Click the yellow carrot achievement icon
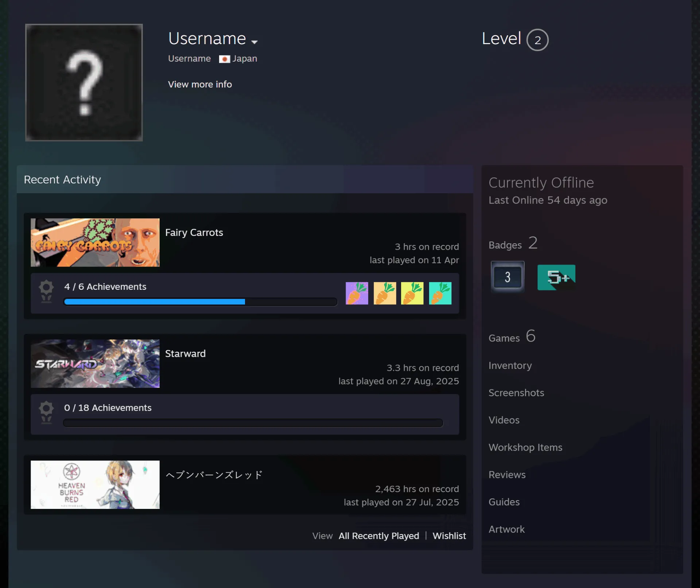 point(412,293)
